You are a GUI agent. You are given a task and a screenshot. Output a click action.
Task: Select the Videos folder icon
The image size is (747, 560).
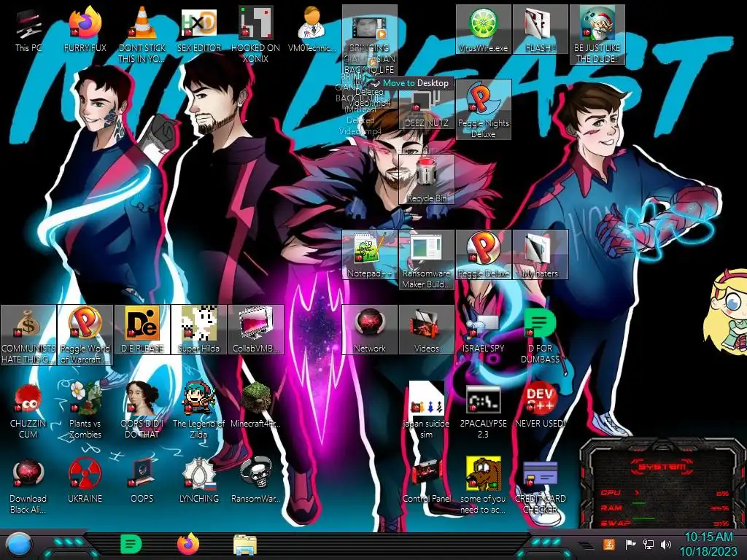[426, 330]
